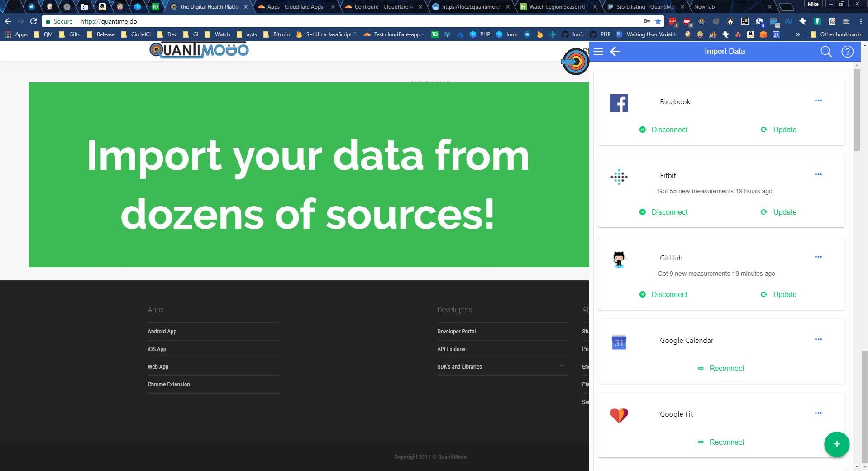Reconnect Google Fit

tap(721, 442)
